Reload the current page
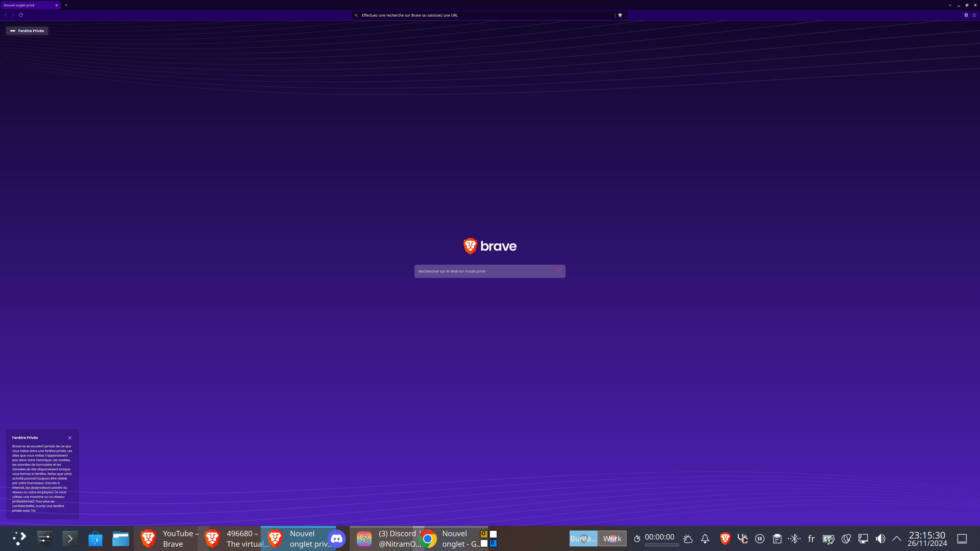This screenshot has width=980, height=551. click(x=21, y=15)
